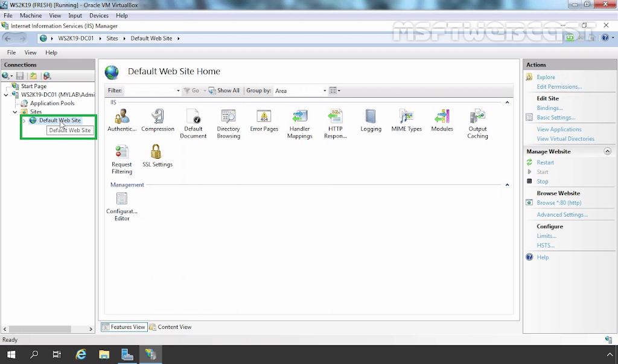Click the taskbar search icon
This screenshot has height=364, width=618.
(34, 354)
